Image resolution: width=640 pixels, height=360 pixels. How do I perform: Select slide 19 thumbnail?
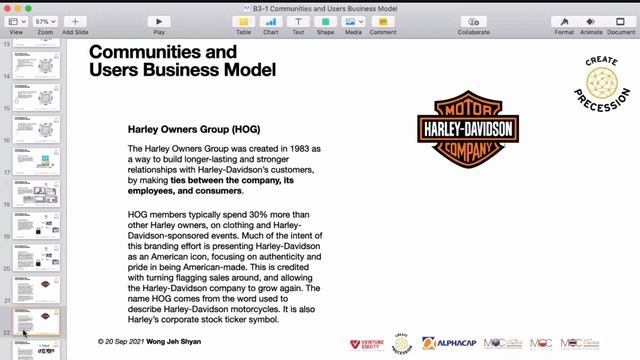pos(36,226)
